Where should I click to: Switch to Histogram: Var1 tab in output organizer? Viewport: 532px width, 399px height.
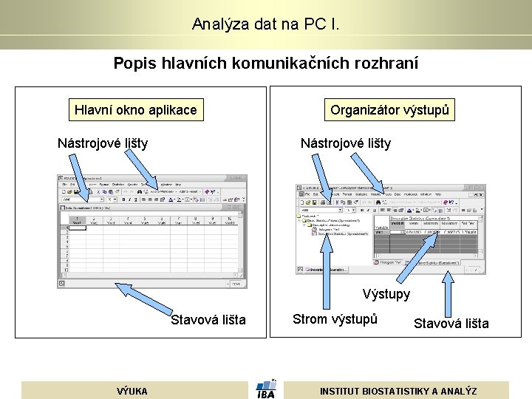pos(388,262)
